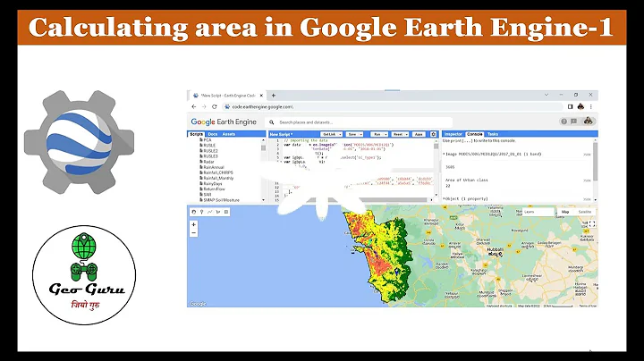Open the Radar script file
644x361 pixels.
click(x=207, y=162)
